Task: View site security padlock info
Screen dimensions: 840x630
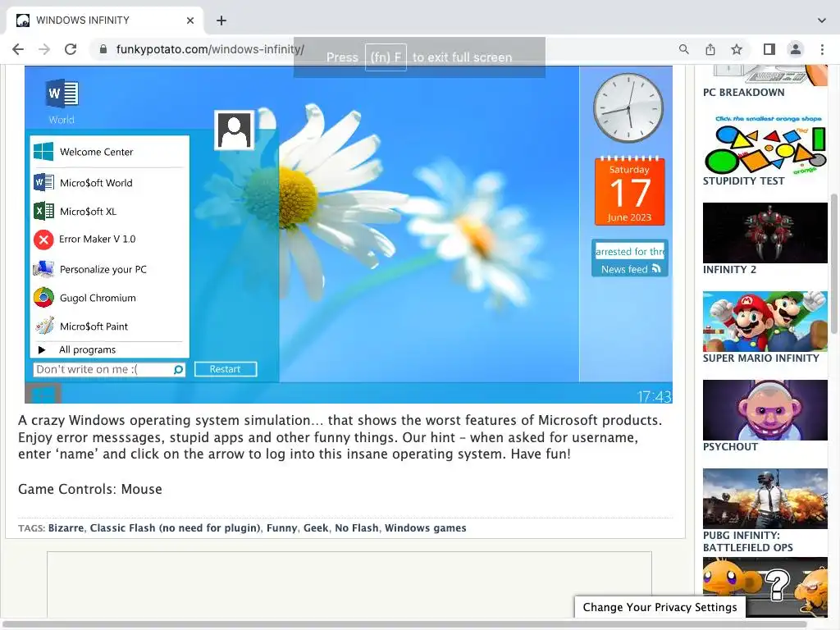Action: pos(103,49)
